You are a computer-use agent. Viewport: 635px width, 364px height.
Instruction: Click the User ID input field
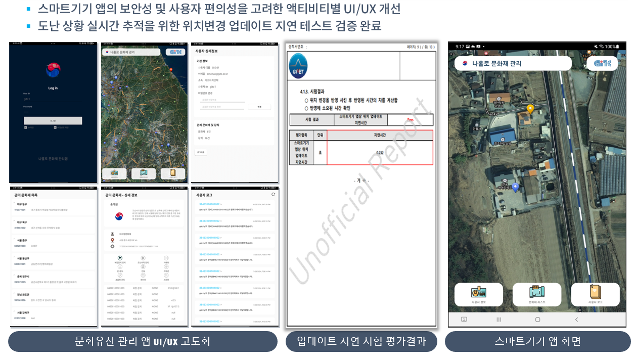(53, 99)
